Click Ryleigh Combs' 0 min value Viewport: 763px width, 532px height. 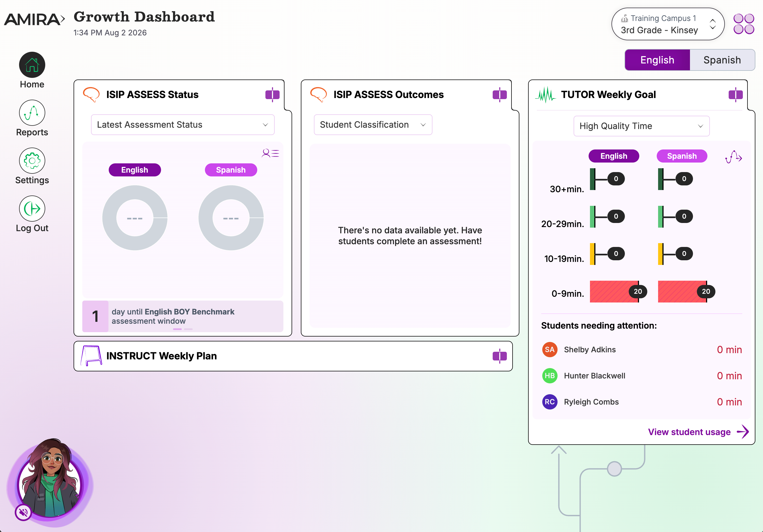729,402
